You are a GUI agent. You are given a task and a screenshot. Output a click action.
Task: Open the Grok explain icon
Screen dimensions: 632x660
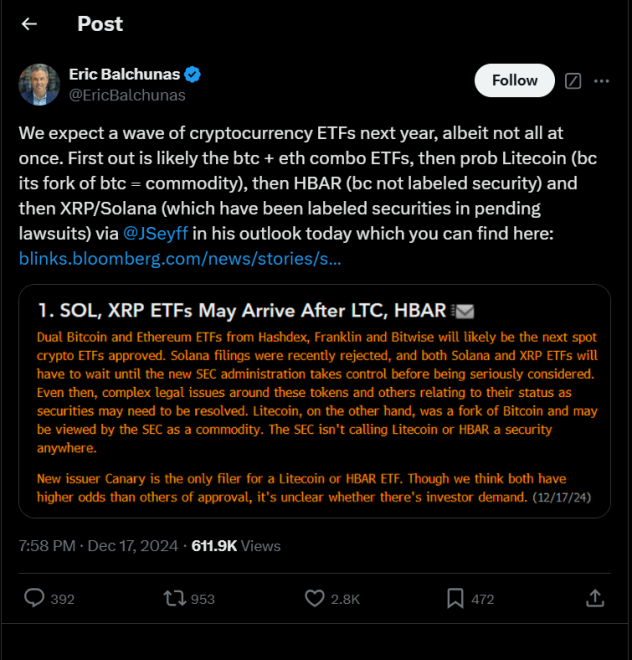[573, 81]
